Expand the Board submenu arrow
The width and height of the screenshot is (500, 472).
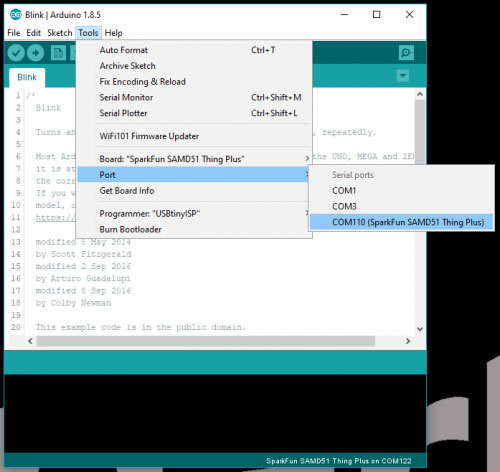307,159
